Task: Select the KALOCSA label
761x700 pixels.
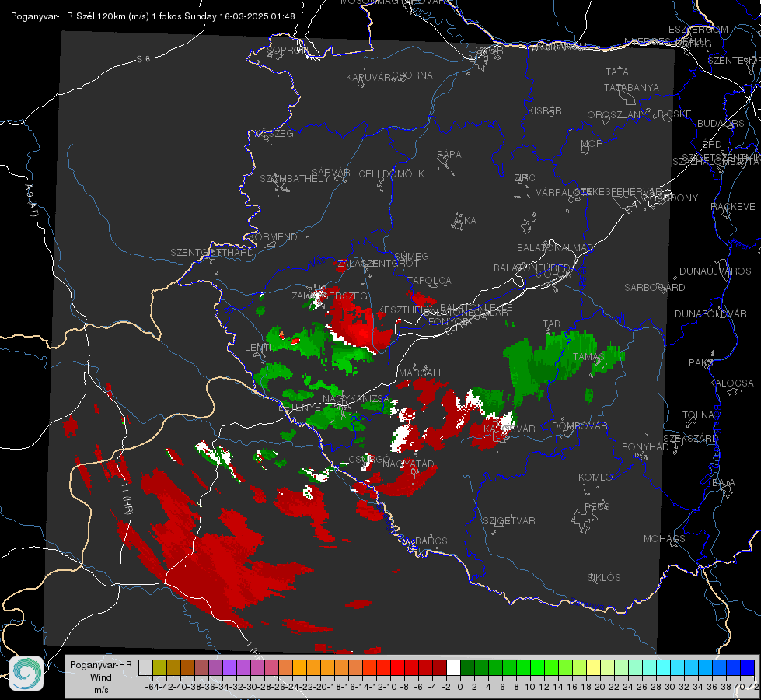Action: pos(731,383)
